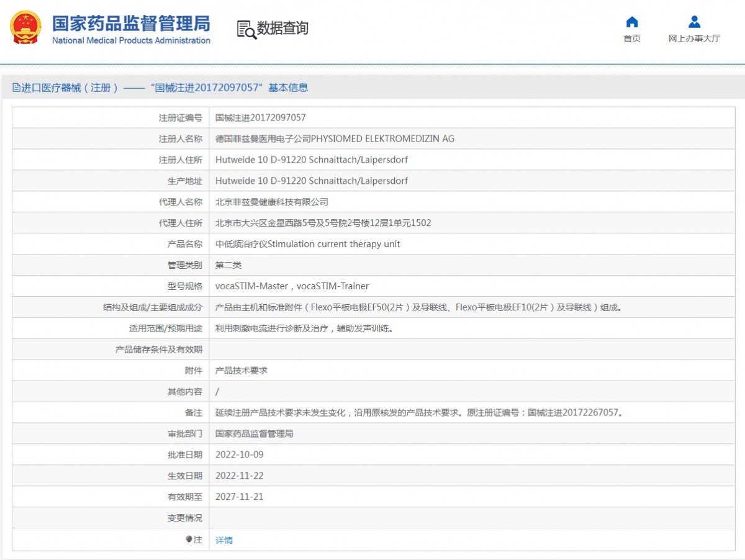Image resolution: width=745 pixels, height=560 pixels.
Task: Select the 生产地址 address value
Action: tap(312, 181)
